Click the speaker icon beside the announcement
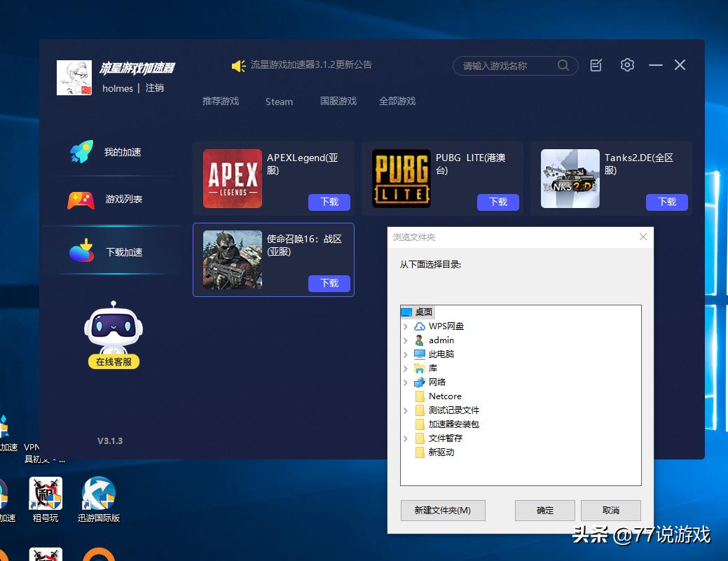This screenshot has height=561, width=728. click(x=238, y=64)
